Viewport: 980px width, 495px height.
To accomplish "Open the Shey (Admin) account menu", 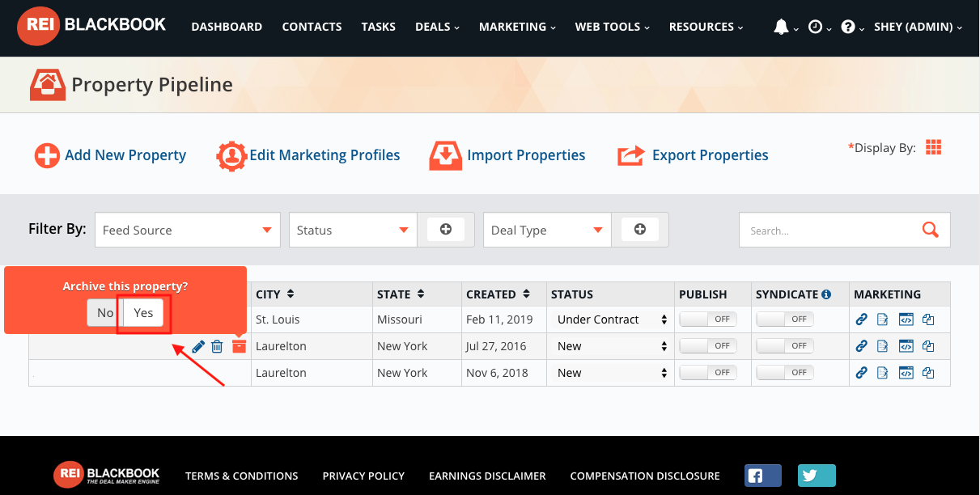I will click(918, 27).
